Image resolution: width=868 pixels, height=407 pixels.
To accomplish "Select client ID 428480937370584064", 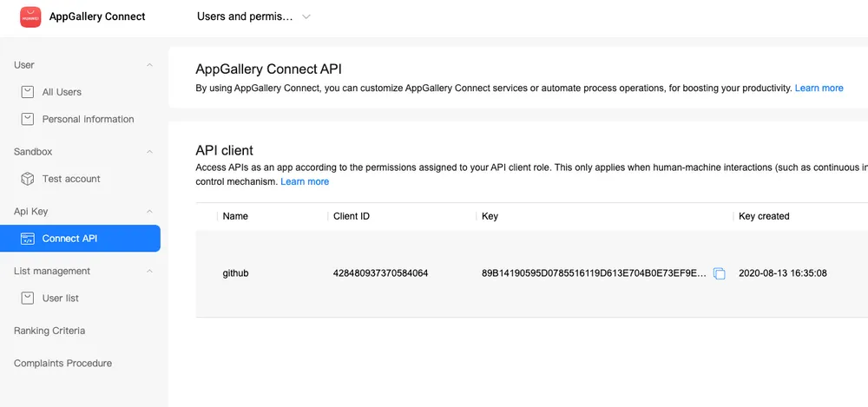I will tap(380, 273).
